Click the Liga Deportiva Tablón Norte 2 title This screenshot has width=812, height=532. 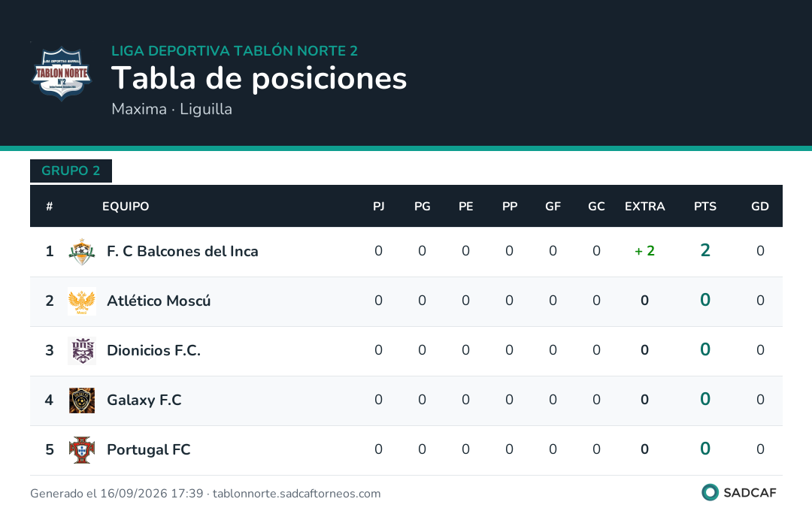pyautogui.click(x=235, y=50)
